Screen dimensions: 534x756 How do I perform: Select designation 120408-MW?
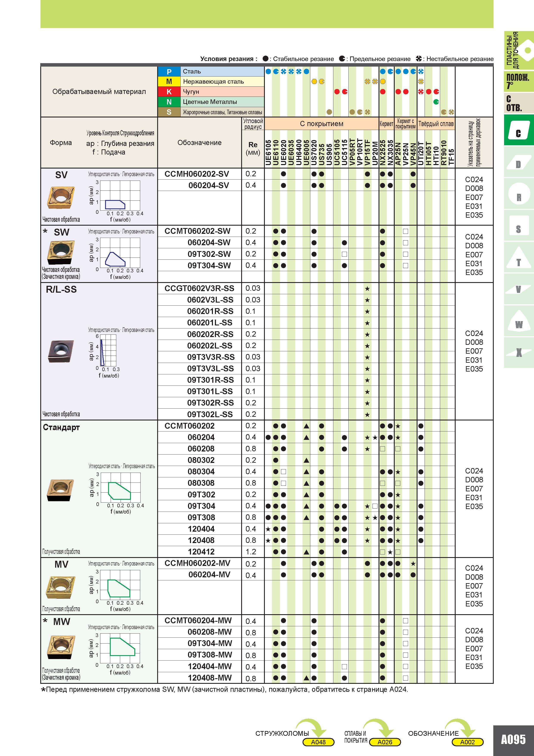210,678
